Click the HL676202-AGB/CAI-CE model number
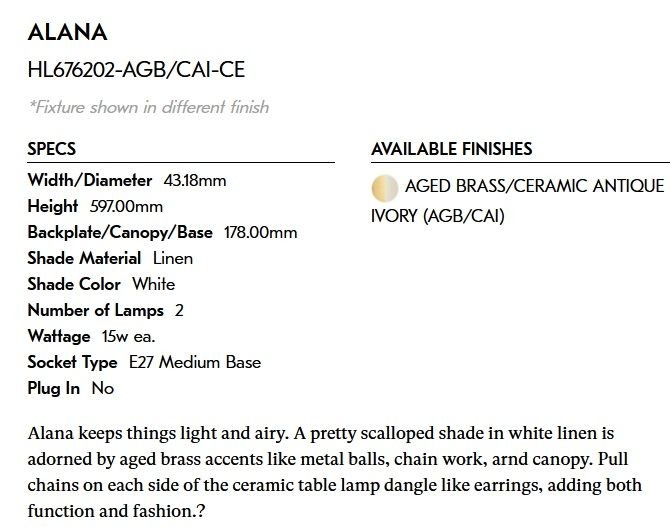Viewport: 670px width, 527px height. (x=136, y=70)
